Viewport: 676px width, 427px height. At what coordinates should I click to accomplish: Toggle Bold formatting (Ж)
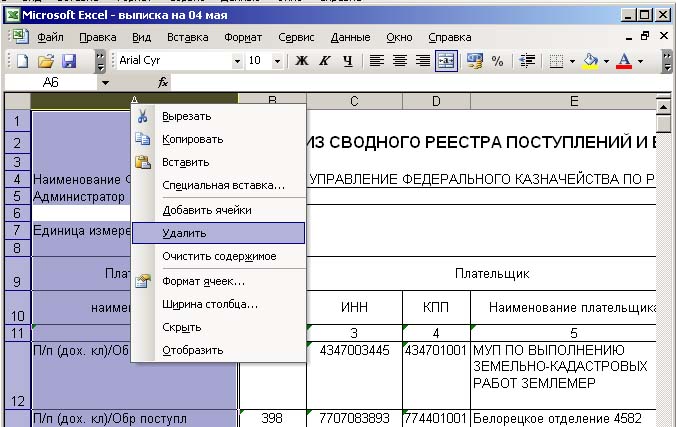tap(302, 61)
